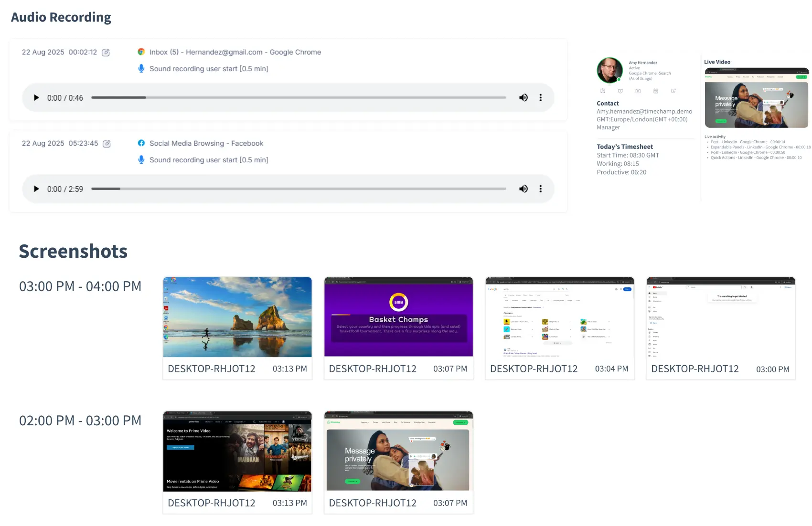The height and width of the screenshot is (526, 812).
Task: Mute the Facebook recording's volume control
Action: click(x=524, y=189)
